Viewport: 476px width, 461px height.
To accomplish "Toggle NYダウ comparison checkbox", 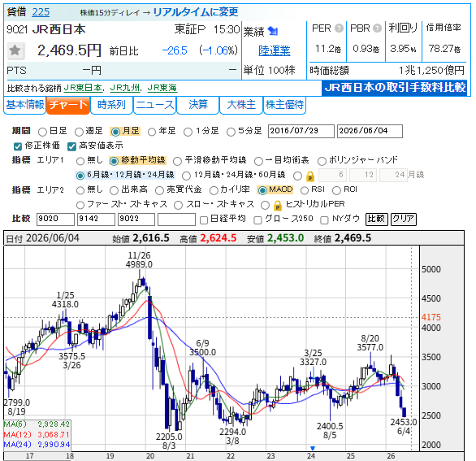I will coord(325,220).
